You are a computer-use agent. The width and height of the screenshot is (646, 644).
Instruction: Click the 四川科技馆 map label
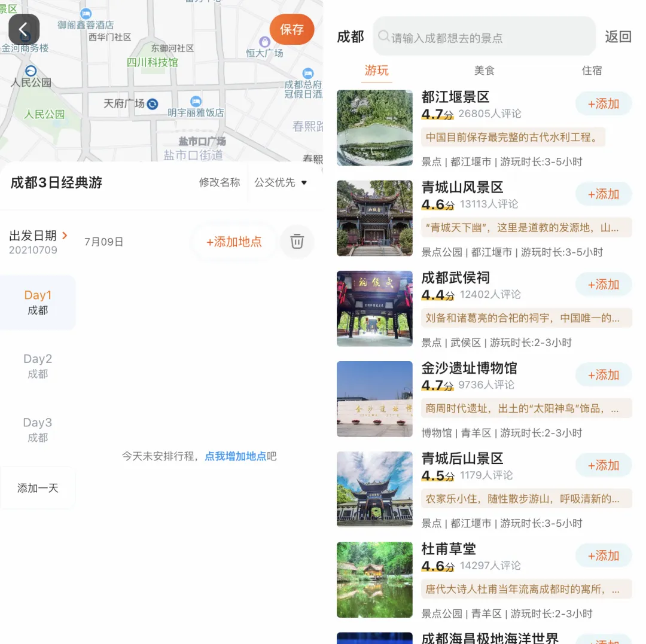[152, 62]
